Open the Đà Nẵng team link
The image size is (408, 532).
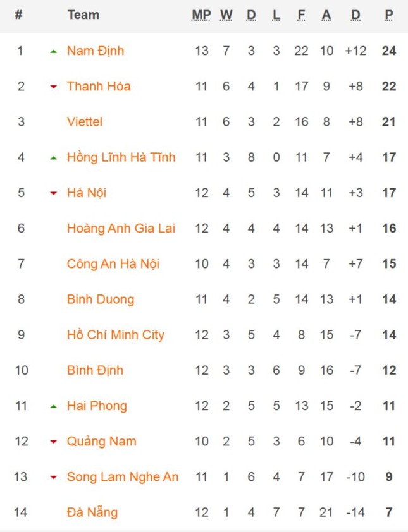[x=92, y=512]
